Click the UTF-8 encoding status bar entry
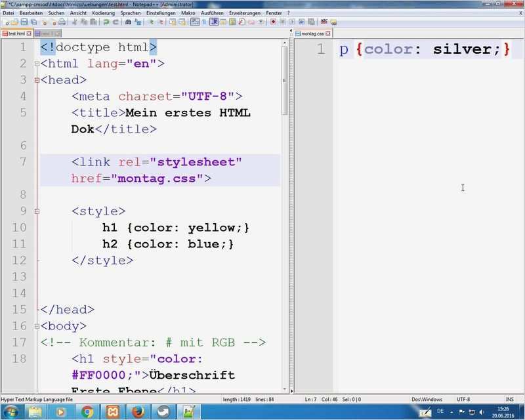Viewport: 525px width, 420px height. pyautogui.click(x=463, y=399)
